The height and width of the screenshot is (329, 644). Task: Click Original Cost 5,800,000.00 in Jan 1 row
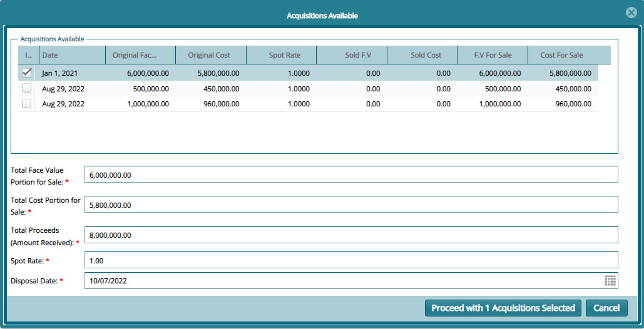(218, 73)
